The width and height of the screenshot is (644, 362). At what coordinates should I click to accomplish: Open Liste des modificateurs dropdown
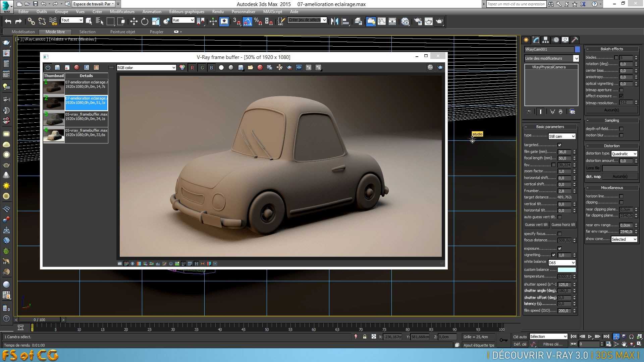(552, 58)
